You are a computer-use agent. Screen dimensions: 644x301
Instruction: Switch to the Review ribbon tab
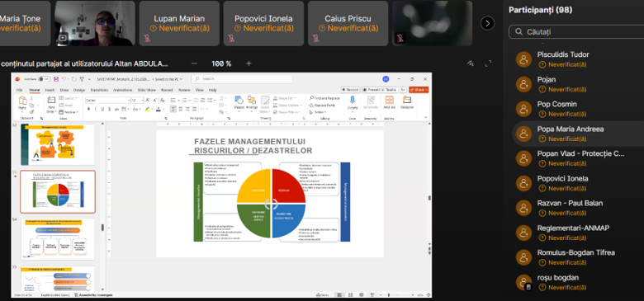184,90
